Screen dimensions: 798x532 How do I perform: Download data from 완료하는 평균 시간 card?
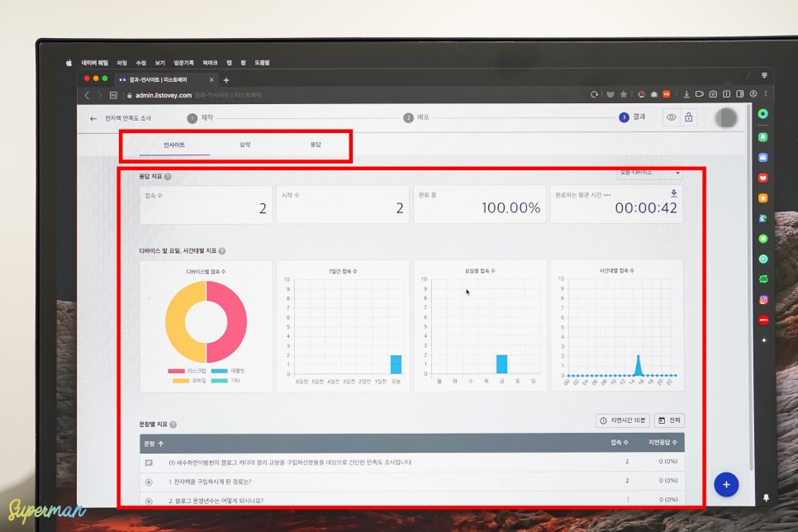click(x=673, y=193)
